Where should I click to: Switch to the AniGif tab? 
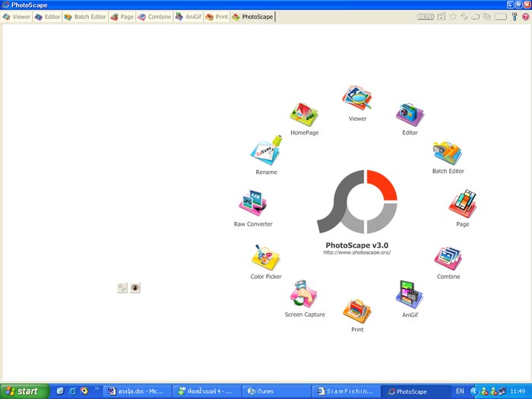[x=188, y=17]
